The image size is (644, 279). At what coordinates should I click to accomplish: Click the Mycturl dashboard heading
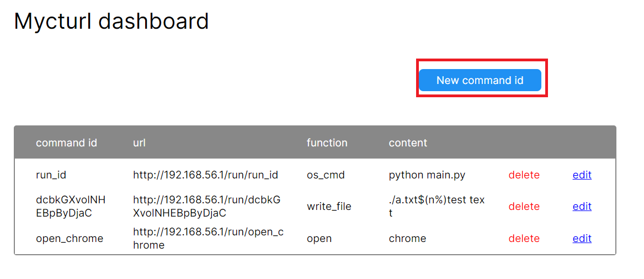pyautogui.click(x=111, y=22)
